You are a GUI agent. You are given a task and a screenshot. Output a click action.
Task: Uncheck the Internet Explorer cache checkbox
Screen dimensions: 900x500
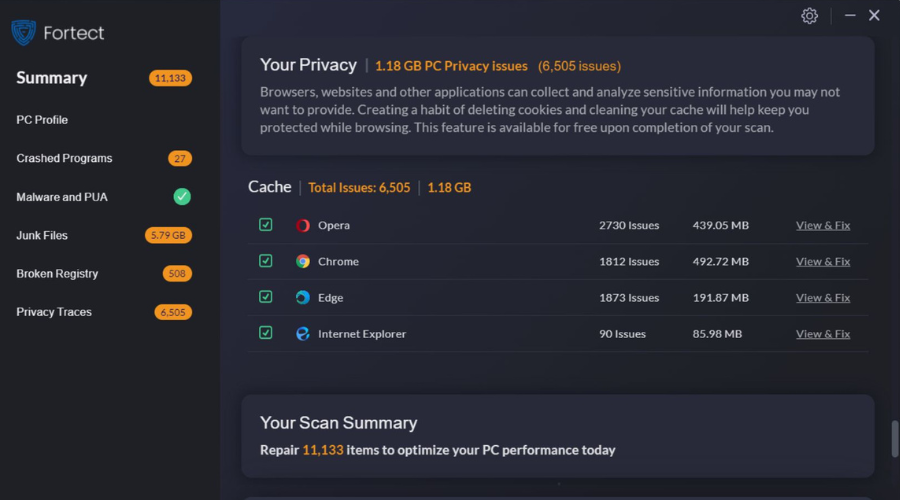click(x=265, y=333)
